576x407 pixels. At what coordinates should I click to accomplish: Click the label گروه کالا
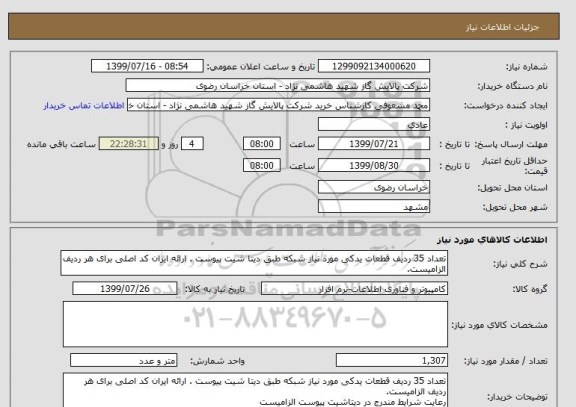click(530, 289)
